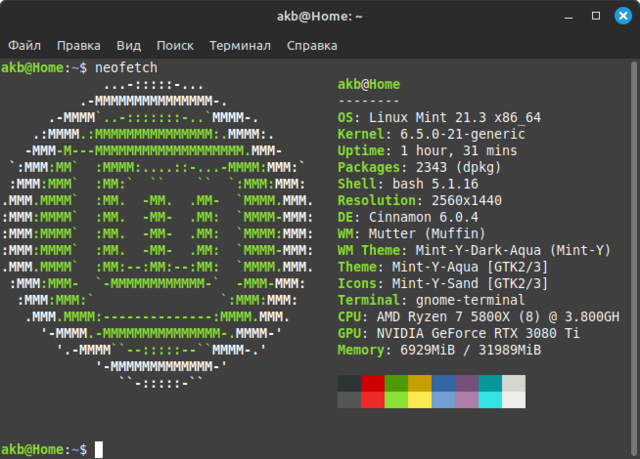The height and width of the screenshot is (459, 640).
Task: Open the Справка help menu
Action: click(312, 45)
